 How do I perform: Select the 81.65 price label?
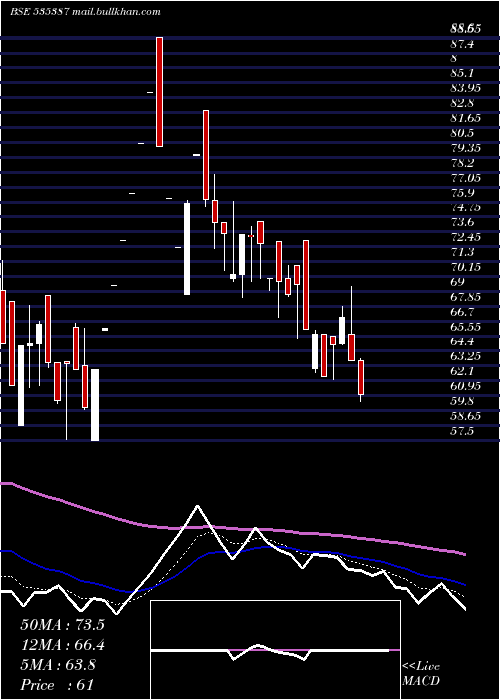pos(466,118)
